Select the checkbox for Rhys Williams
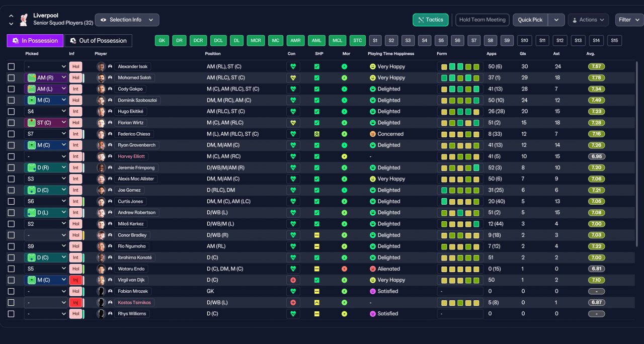Viewport: 644px width, 344px height. tap(11, 314)
